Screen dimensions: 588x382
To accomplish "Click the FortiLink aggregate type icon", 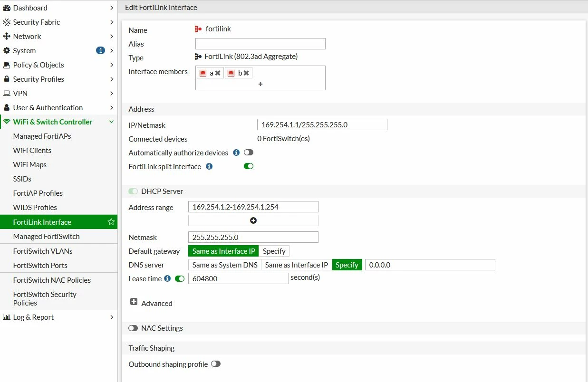I will (x=199, y=57).
